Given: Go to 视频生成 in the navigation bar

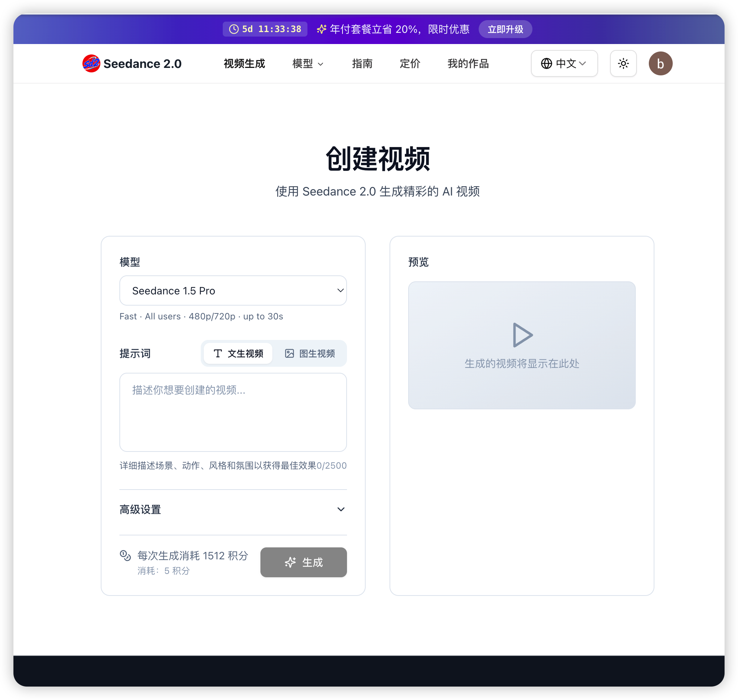Looking at the screenshot, I should click(x=244, y=64).
